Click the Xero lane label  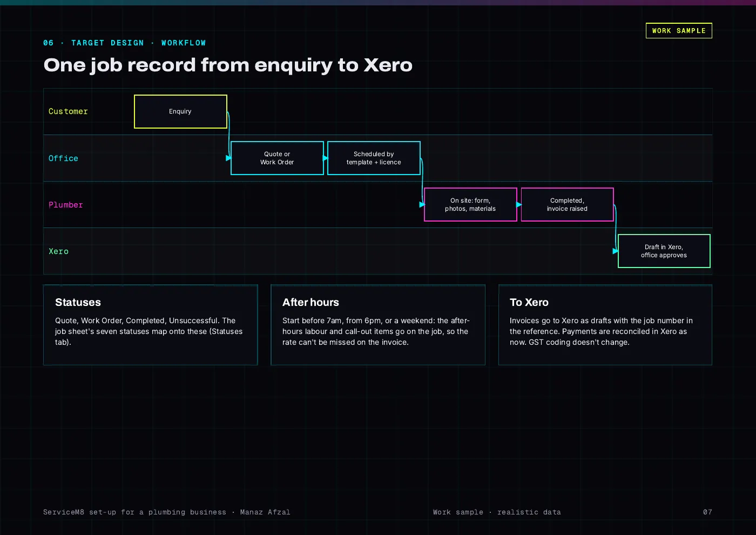(58, 251)
